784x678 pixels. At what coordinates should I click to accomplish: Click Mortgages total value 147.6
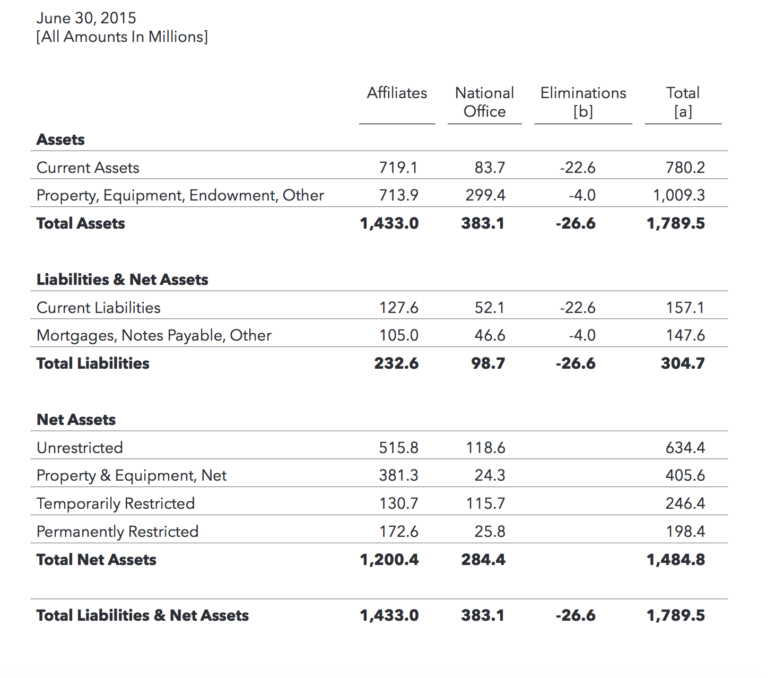click(x=685, y=335)
